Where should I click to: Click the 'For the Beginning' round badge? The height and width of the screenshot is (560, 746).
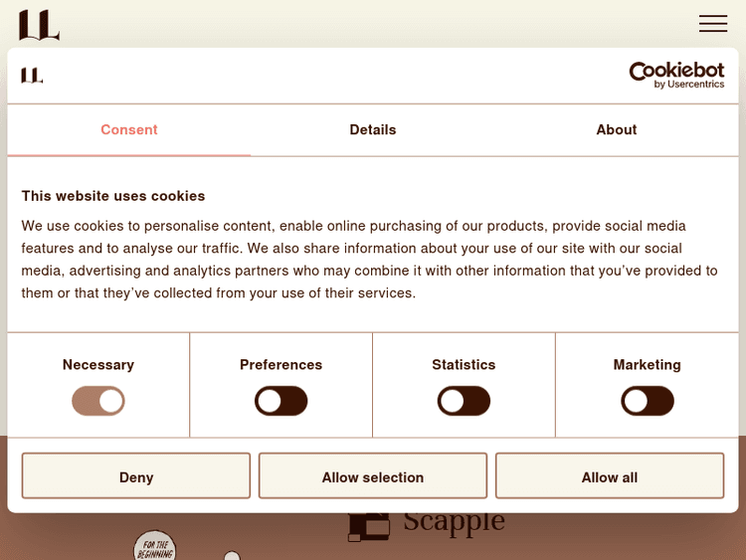pos(154,546)
